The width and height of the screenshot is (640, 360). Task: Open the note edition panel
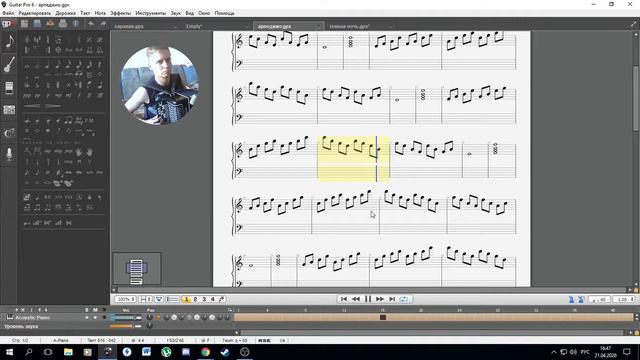click(x=9, y=42)
